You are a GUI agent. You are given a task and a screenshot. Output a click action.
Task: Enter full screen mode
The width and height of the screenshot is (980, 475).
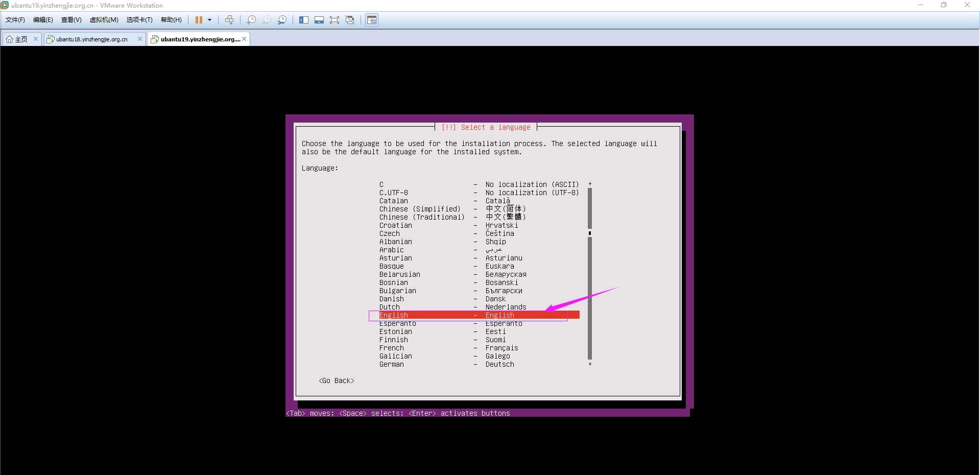[x=334, y=20]
